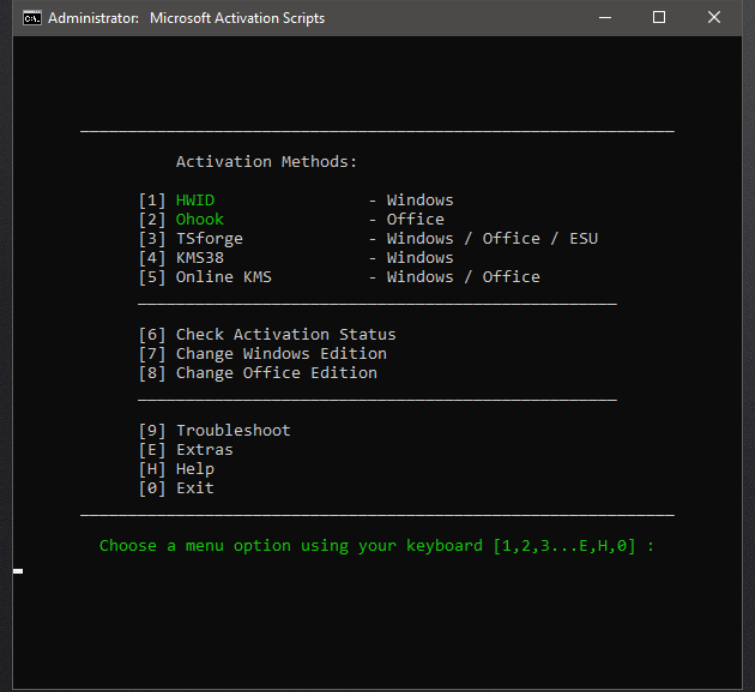Click the window title 'Microsoft Activation Scripts'
The image size is (755, 692).
pos(237,18)
